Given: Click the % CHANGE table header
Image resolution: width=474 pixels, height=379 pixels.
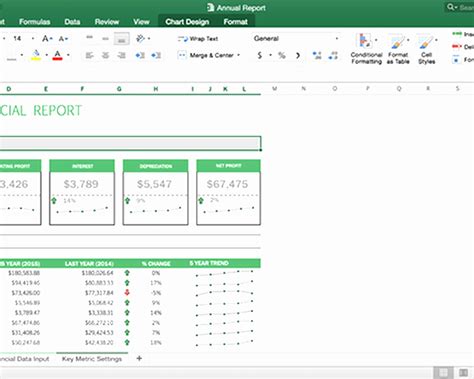Looking at the screenshot, I should coord(156,264).
